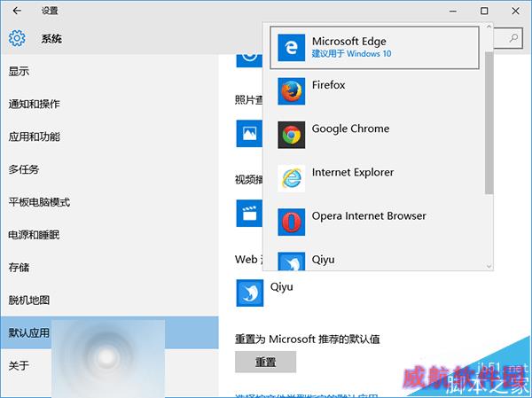Image resolution: width=532 pixels, height=398 pixels.
Task: Click the photo viewer app icon
Action: point(249,133)
